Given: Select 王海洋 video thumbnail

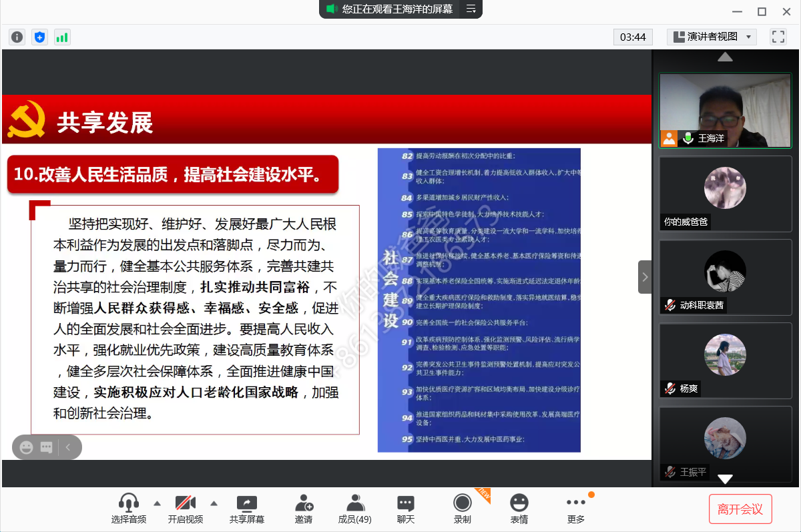Looking at the screenshot, I should 726,110.
